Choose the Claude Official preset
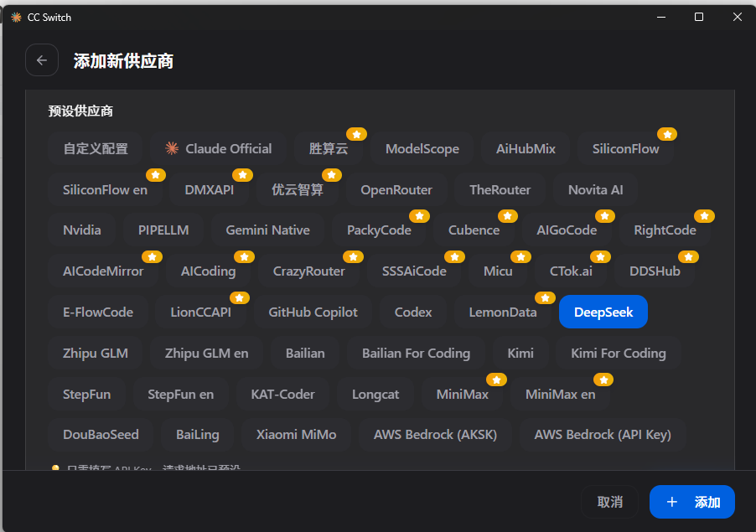The image size is (756, 532). coord(219,148)
